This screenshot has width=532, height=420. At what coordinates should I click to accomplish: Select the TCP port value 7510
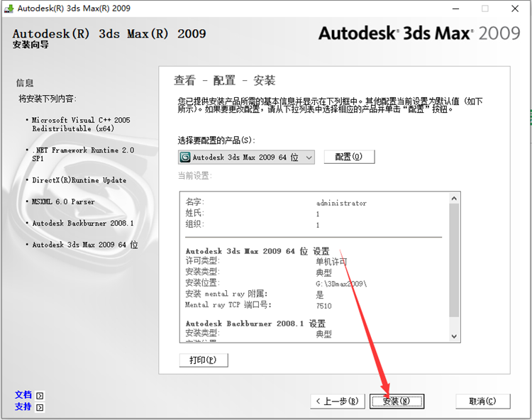(323, 306)
